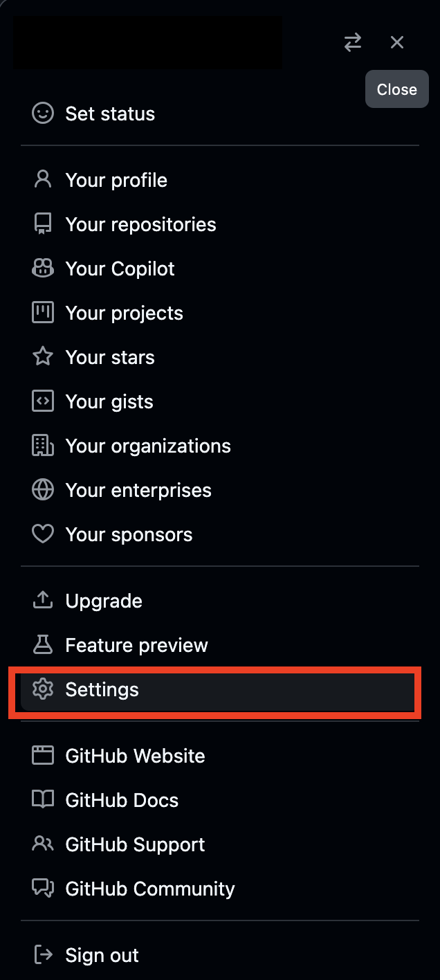Screen dimensions: 440x980
Task: Click the globe icon beside Your enterprises
Action: [x=43, y=489]
